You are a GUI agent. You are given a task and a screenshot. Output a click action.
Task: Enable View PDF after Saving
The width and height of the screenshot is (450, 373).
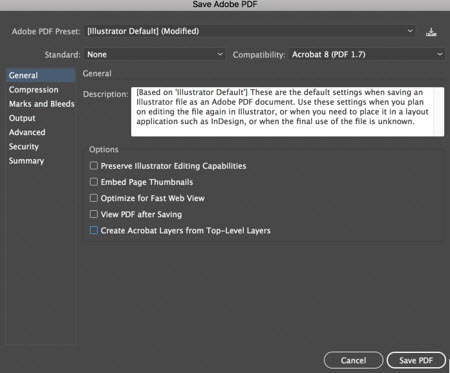[94, 214]
